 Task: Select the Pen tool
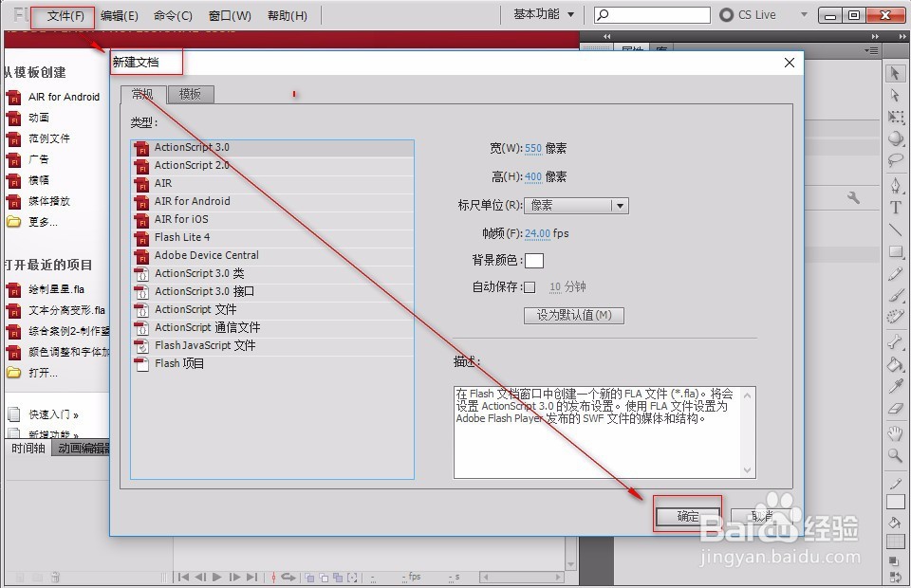pos(895,185)
